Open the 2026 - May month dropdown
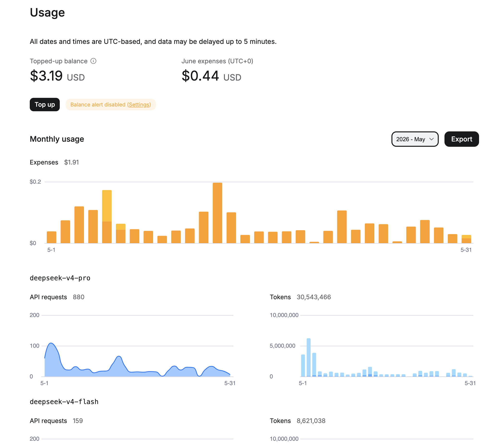Screen dimensions: 504x446 point(415,139)
